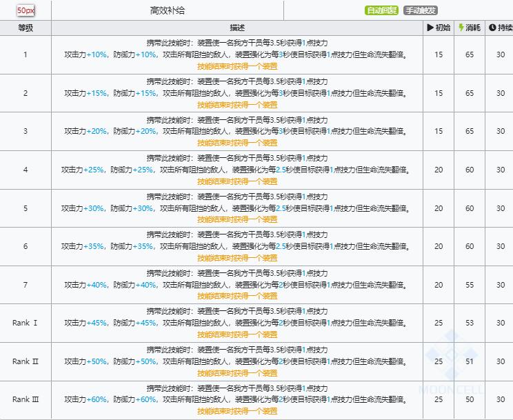
Task: Click initial value 25 in Rank Ⅰ row
Action: (439, 323)
